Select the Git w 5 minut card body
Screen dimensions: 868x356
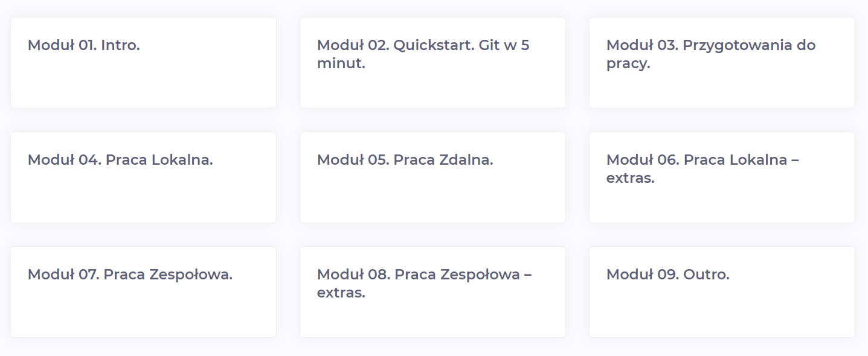[x=432, y=91]
